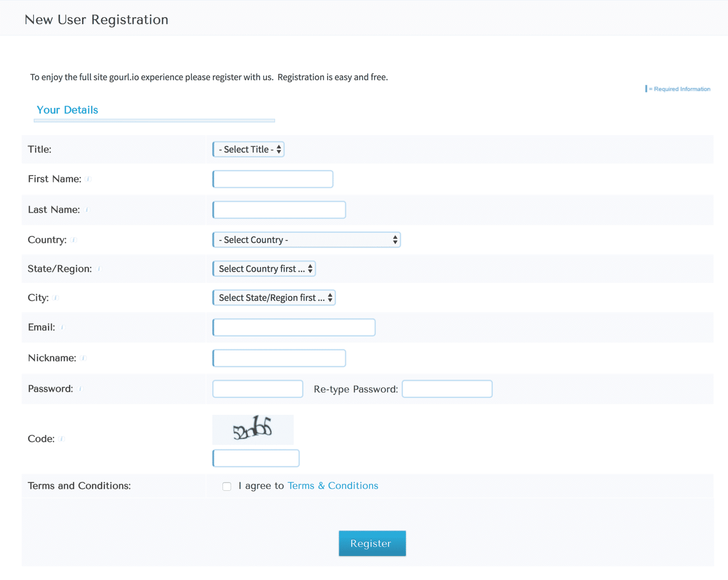Click the Re-type Password field

[x=447, y=389]
